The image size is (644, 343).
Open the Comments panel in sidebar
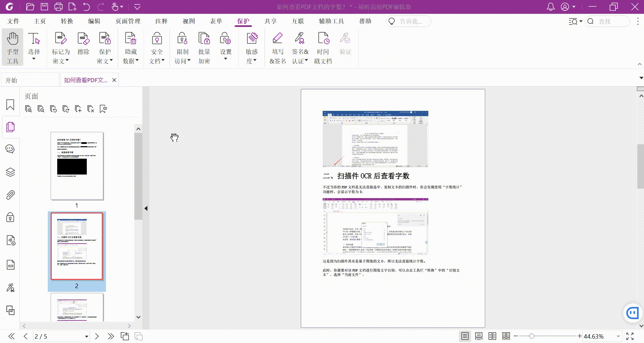tap(10, 149)
